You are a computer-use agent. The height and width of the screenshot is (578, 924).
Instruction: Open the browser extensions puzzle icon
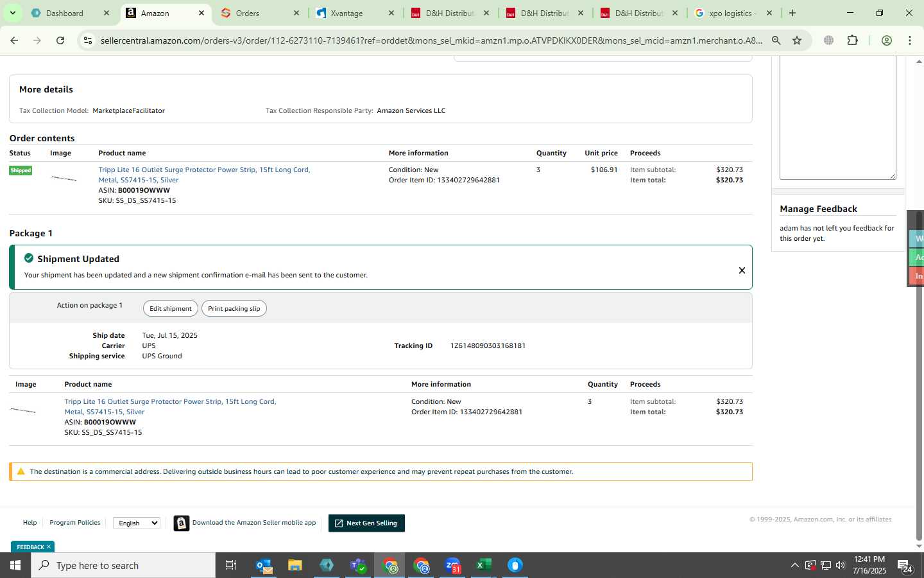point(852,40)
